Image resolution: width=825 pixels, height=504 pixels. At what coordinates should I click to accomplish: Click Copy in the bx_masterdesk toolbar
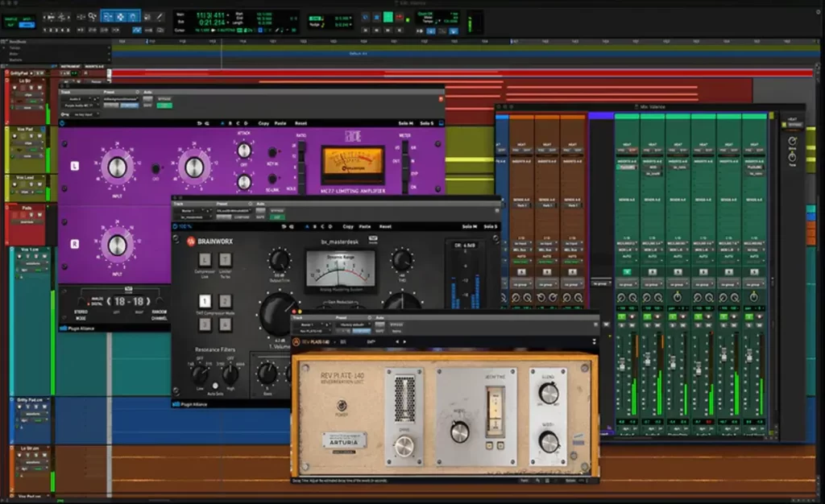[x=348, y=226]
